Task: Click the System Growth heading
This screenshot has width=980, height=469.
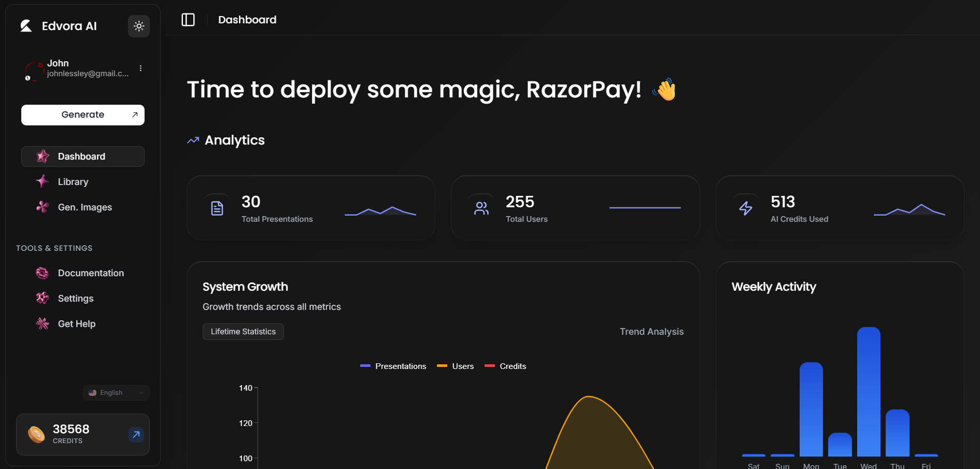Action: tap(245, 287)
